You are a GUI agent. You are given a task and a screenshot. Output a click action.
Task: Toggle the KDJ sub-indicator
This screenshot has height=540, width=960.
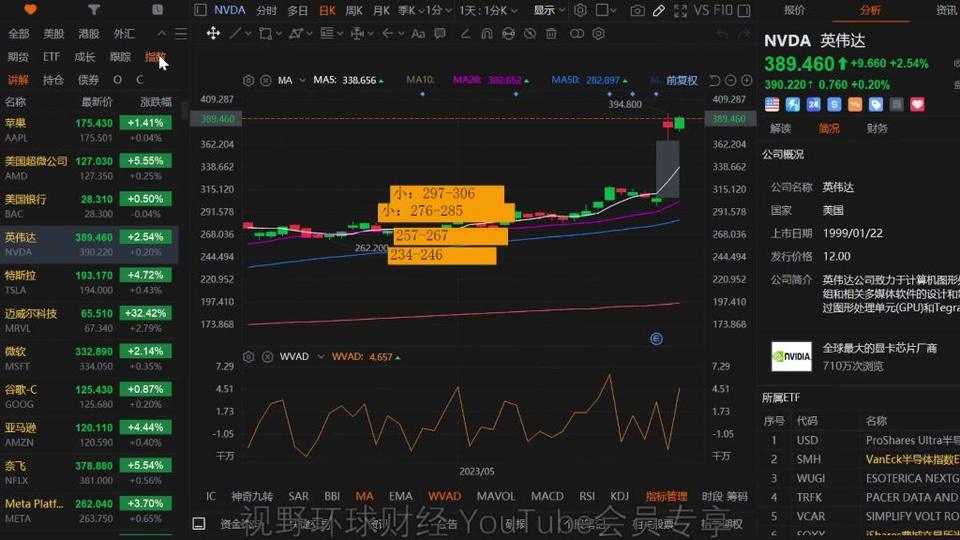[x=620, y=496]
